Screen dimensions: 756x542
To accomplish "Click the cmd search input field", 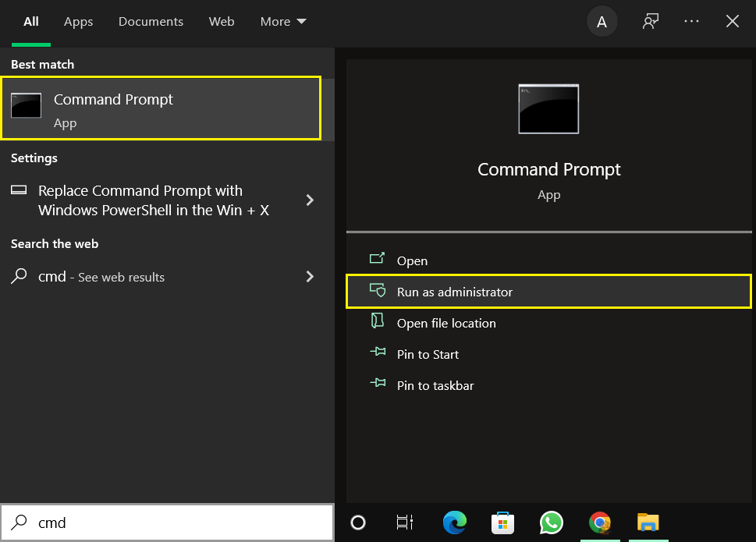I will [x=156, y=523].
